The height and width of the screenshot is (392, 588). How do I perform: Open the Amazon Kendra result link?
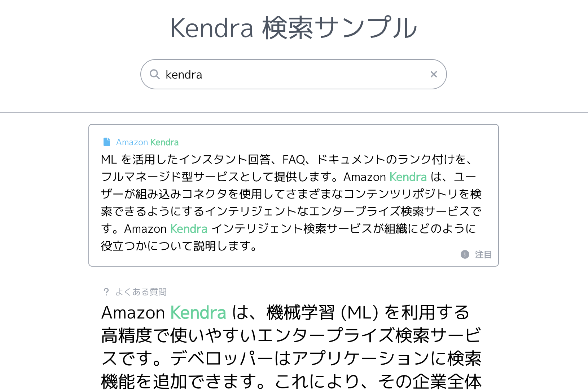pyautogui.click(x=147, y=142)
